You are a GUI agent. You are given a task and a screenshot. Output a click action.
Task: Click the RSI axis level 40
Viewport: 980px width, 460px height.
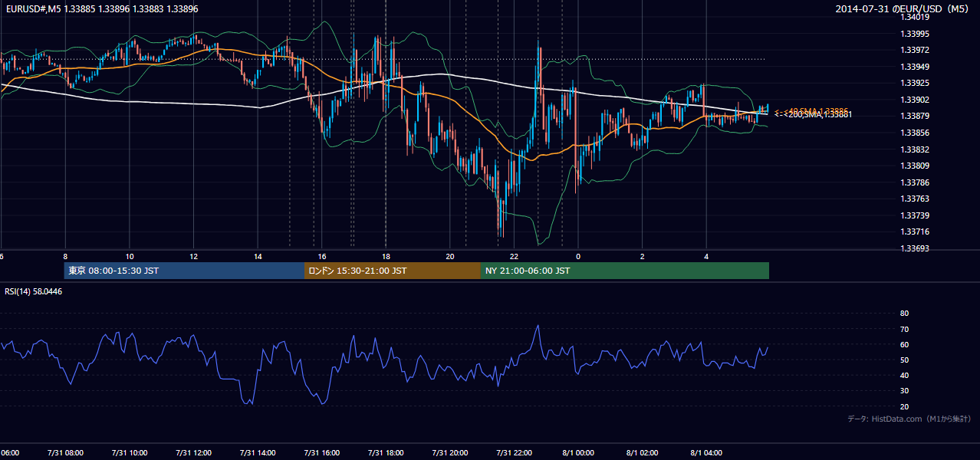pyautogui.click(x=904, y=375)
